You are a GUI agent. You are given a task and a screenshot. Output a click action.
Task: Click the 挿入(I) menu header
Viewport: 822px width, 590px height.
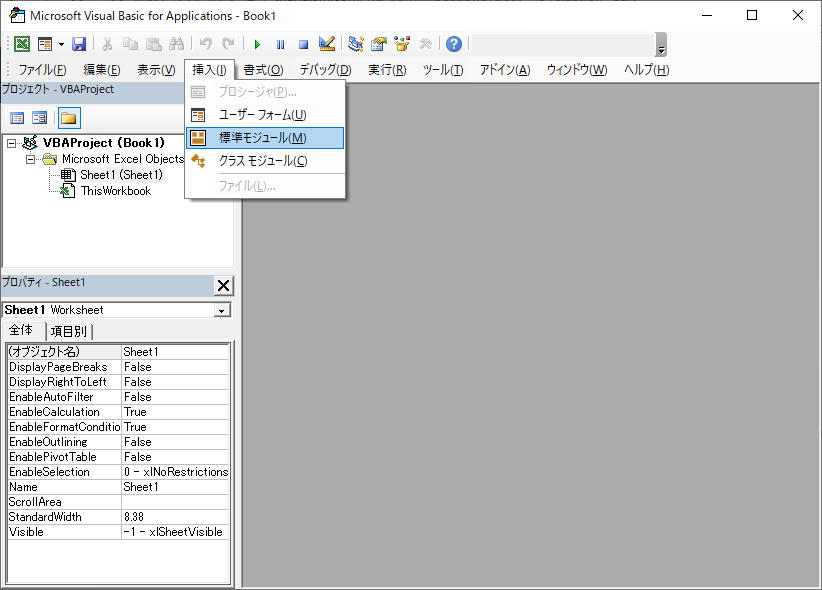[x=209, y=70]
